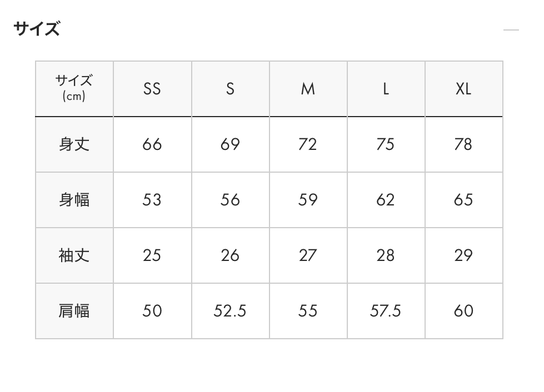Select the 57.5 value cell

pos(386,311)
